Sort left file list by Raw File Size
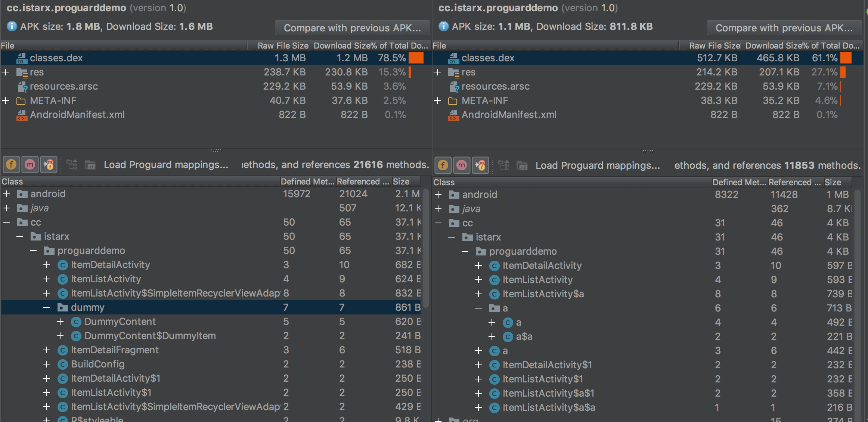 tap(278, 46)
